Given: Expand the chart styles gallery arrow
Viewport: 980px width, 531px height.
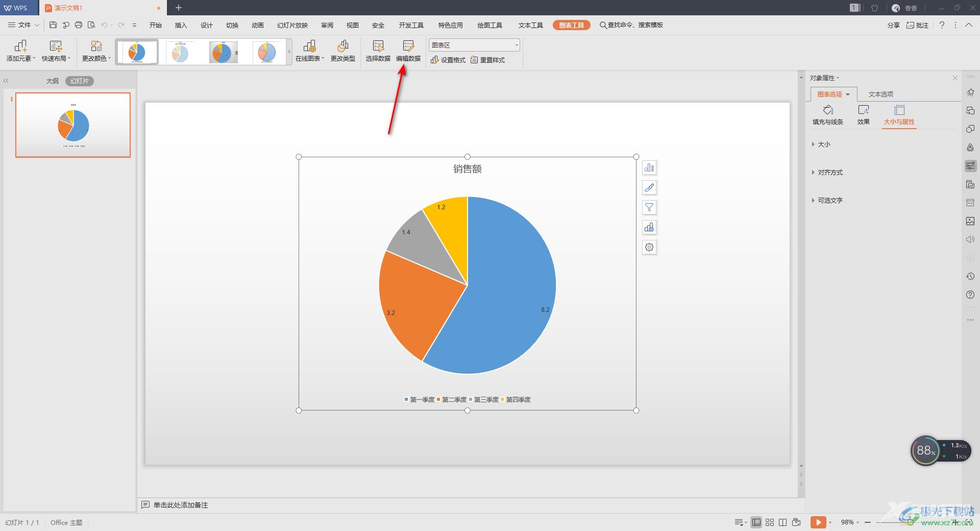Looking at the screenshot, I should pos(289,52).
